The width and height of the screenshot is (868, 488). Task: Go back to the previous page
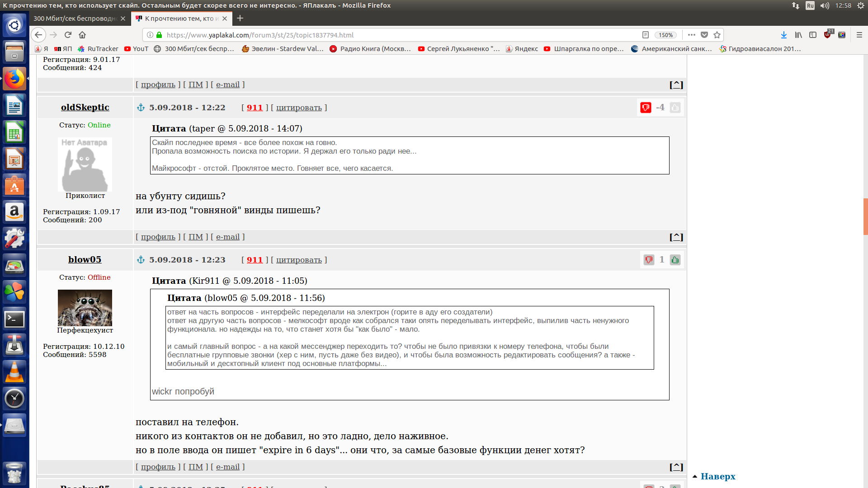pos(38,35)
